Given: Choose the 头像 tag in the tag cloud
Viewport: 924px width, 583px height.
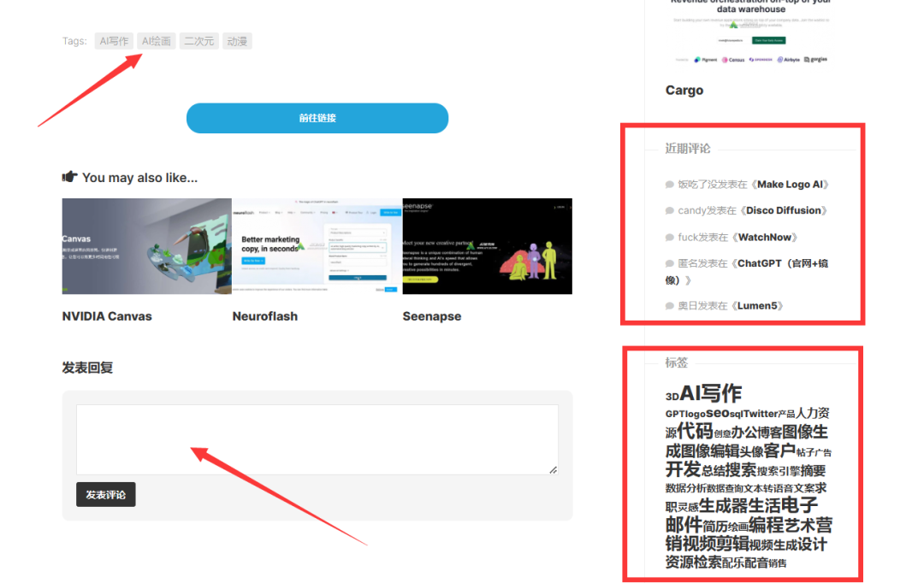Looking at the screenshot, I should pyautogui.click(x=751, y=451).
